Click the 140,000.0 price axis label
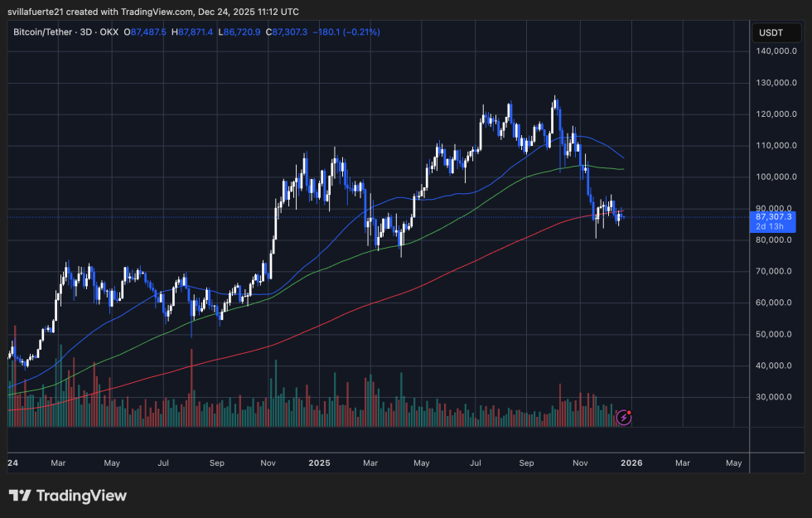This screenshot has width=812, height=518. click(x=775, y=51)
